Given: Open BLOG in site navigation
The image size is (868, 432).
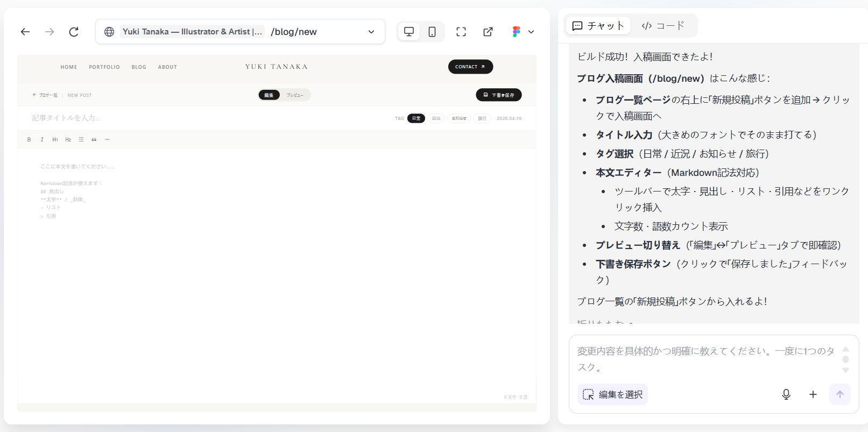Looking at the screenshot, I should point(139,67).
